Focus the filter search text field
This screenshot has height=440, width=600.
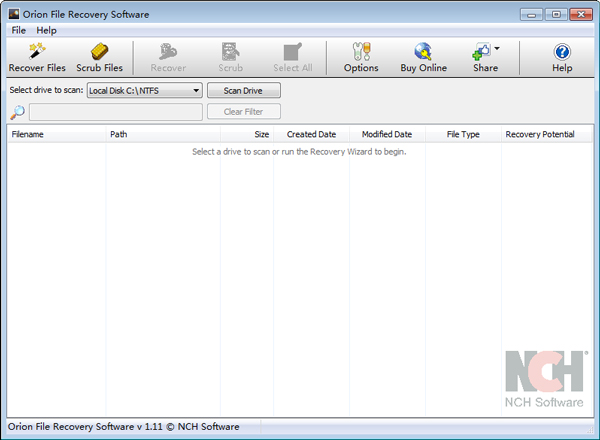coord(116,112)
